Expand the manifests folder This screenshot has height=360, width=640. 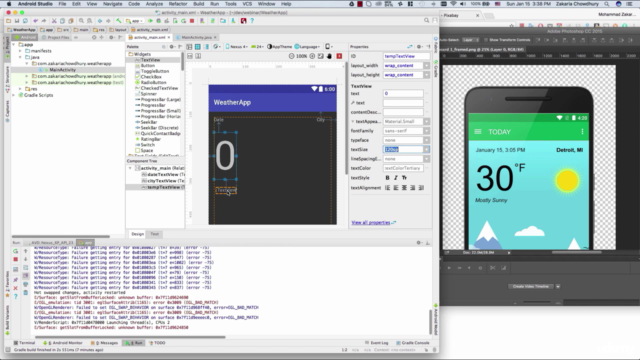point(20,51)
